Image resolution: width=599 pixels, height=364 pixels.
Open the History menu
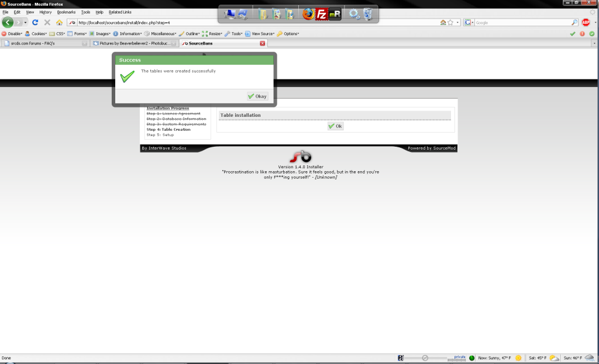click(46, 12)
